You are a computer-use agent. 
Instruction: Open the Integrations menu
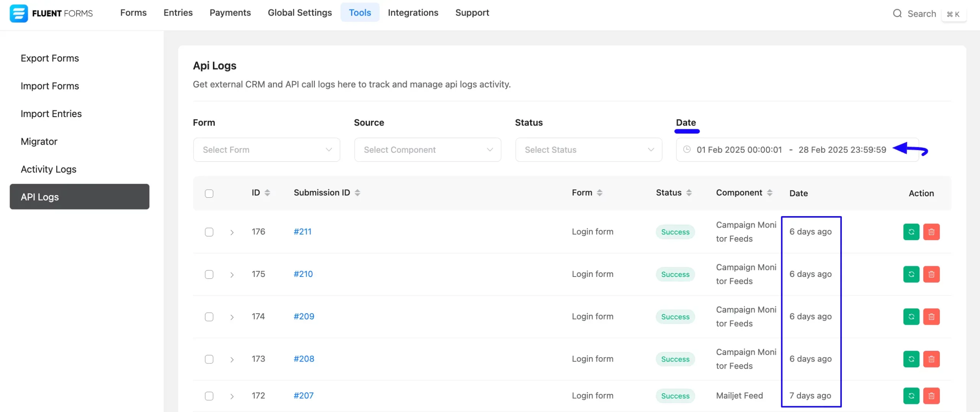(x=413, y=13)
